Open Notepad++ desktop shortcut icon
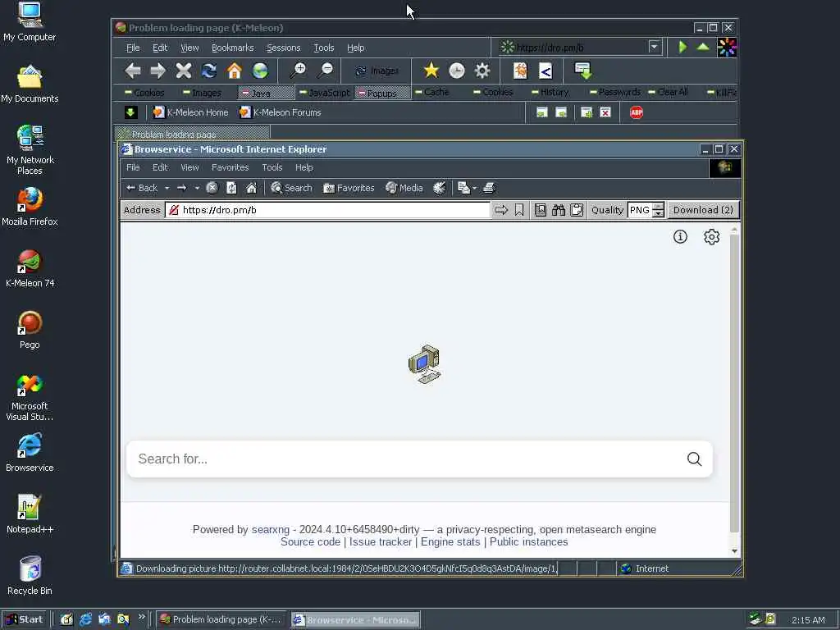 coord(30,514)
